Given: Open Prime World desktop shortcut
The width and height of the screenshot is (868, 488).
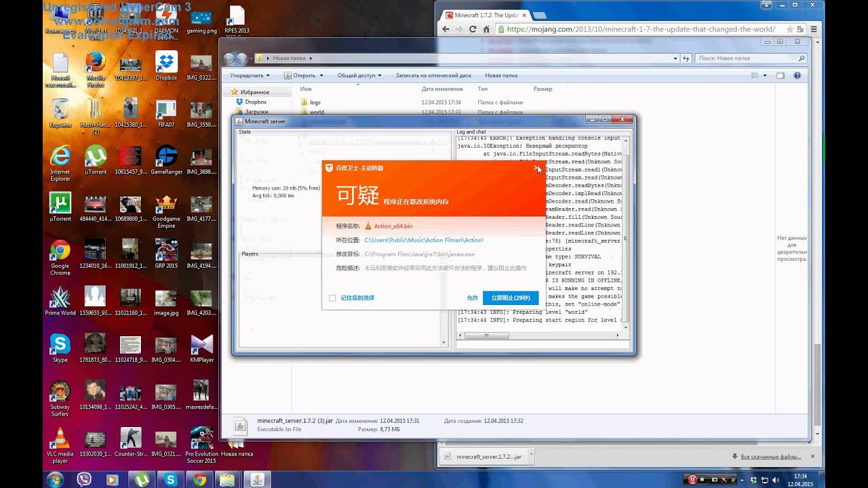Looking at the screenshot, I should pos(60,301).
